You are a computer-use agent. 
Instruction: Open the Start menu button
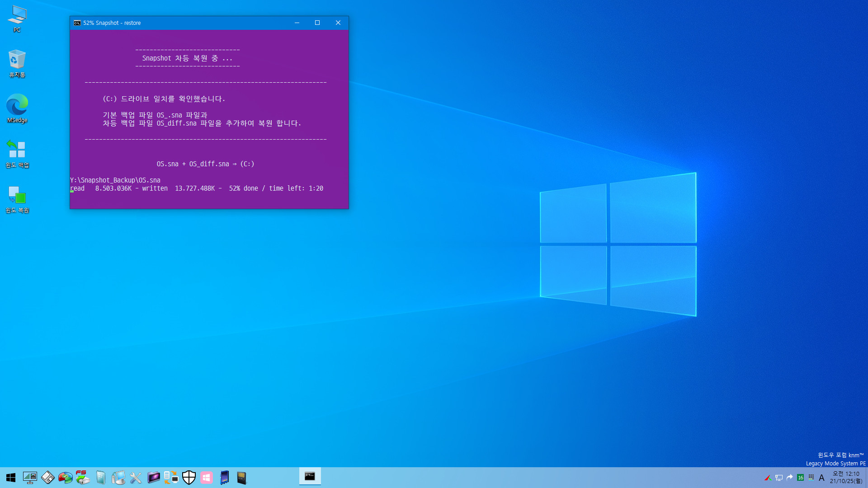click(11, 478)
